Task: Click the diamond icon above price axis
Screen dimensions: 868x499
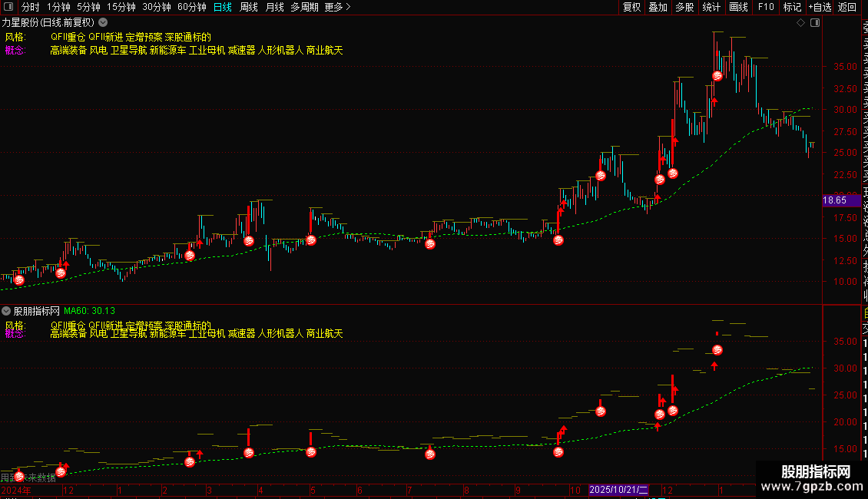Action: pyautogui.click(x=800, y=23)
